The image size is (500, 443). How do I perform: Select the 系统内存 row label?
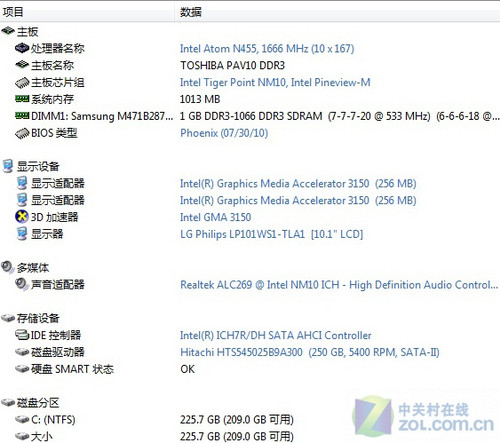coord(52,99)
